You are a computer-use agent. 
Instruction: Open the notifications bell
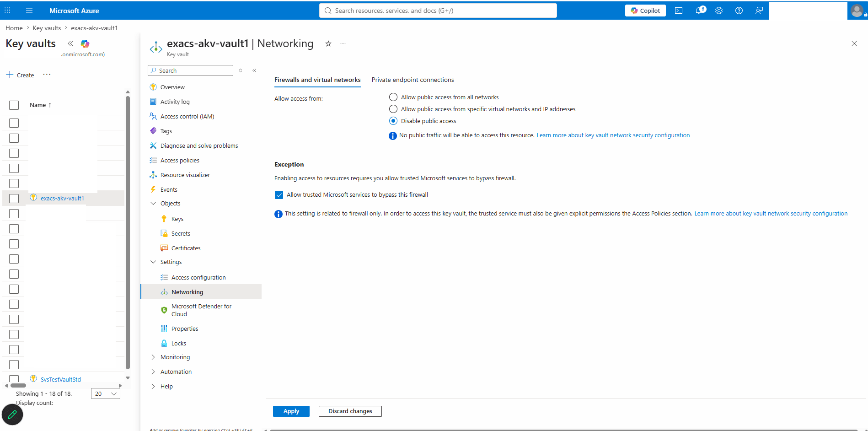pyautogui.click(x=700, y=10)
